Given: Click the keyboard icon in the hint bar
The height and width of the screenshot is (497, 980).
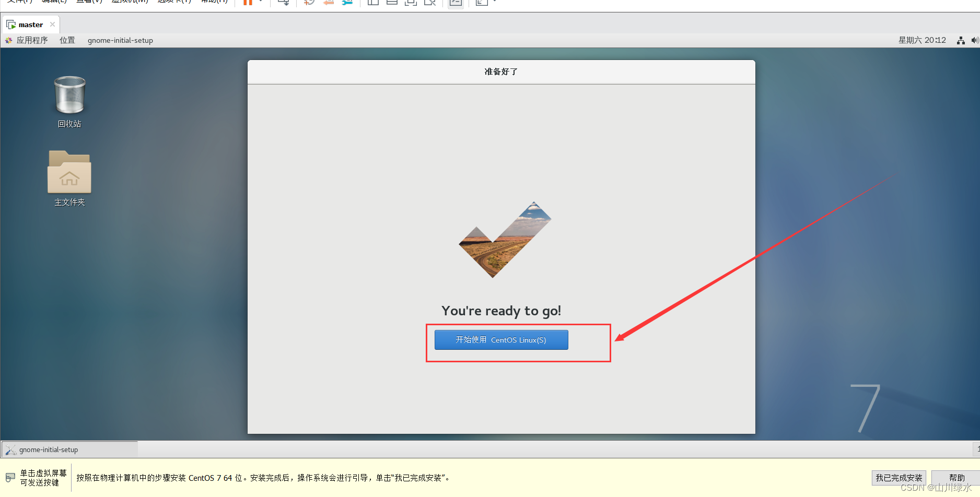Looking at the screenshot, I should (10, 478).
